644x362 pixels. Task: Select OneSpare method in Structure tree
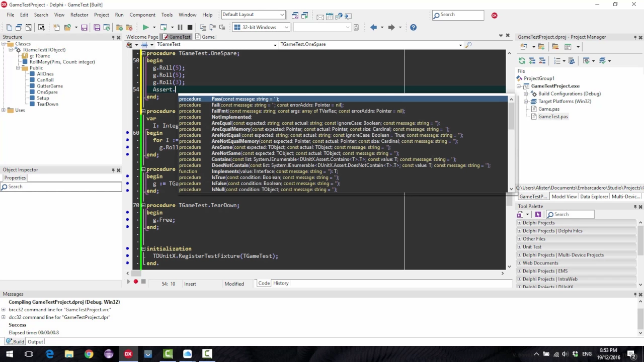click(x=47, y=92)
